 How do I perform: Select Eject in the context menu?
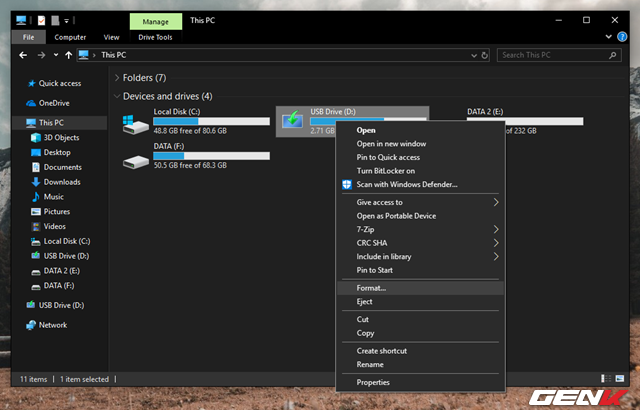click(420, 301)
